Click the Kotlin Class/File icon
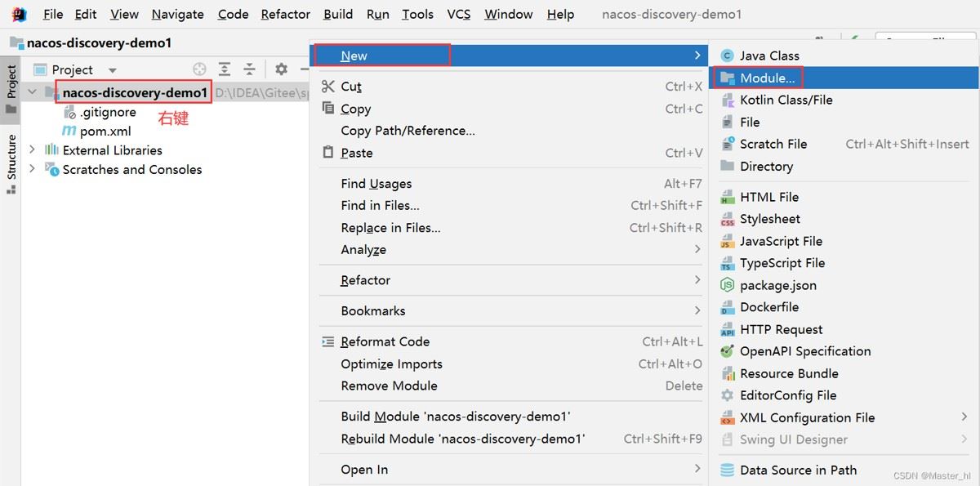This screenshot has height=486, width=980. click(727, 100)
